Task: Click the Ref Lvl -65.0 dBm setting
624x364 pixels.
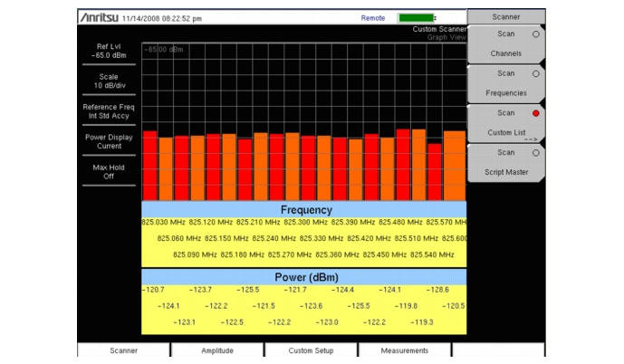Action: [109, 51]
